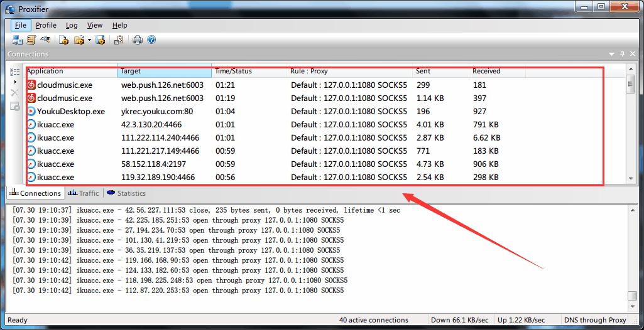Screen dimensions: 644x330
Task: Open the Profile menu
Action: pyautogui.click(x=46, y=25)
